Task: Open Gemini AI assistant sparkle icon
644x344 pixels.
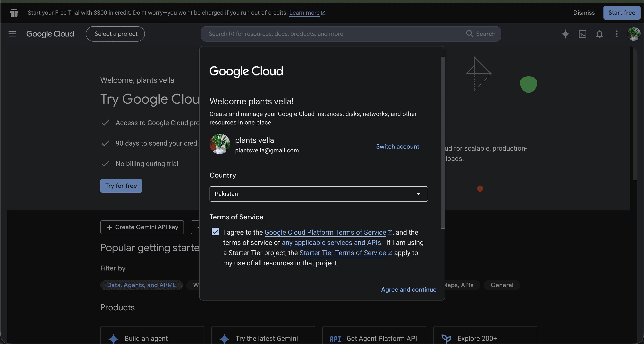Action: click(x=565, y=34)
